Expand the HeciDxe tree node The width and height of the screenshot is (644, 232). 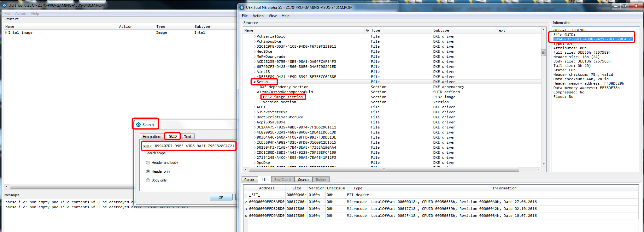255,51
